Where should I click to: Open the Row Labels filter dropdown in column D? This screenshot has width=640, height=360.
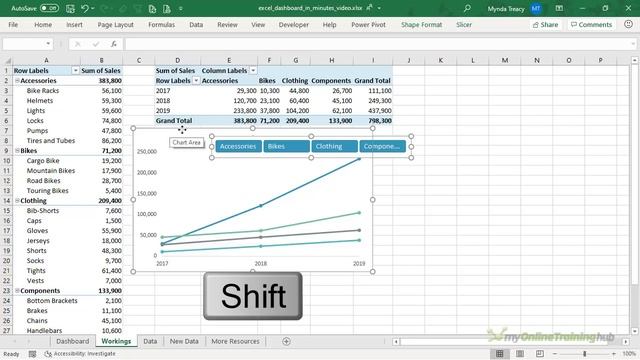tap(196, 81)
